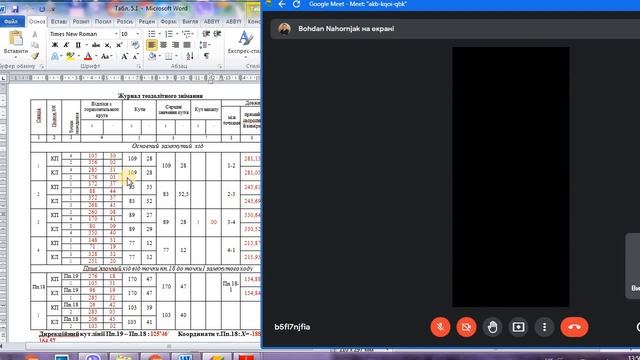This screenshot has height=360, width=640.
Task: Switch to the Insert (Вставлення) ribbon tab
Action: click(59, 21)
